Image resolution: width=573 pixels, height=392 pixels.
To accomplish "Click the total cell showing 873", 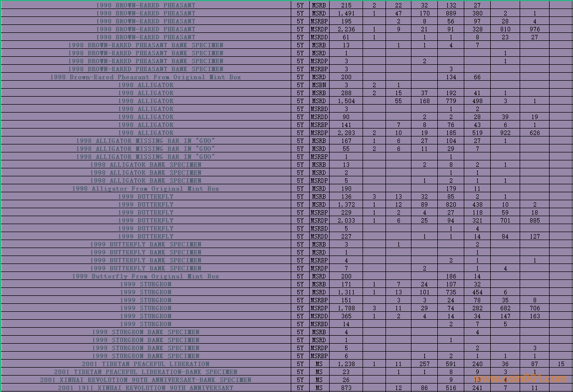I will point(346,388).
